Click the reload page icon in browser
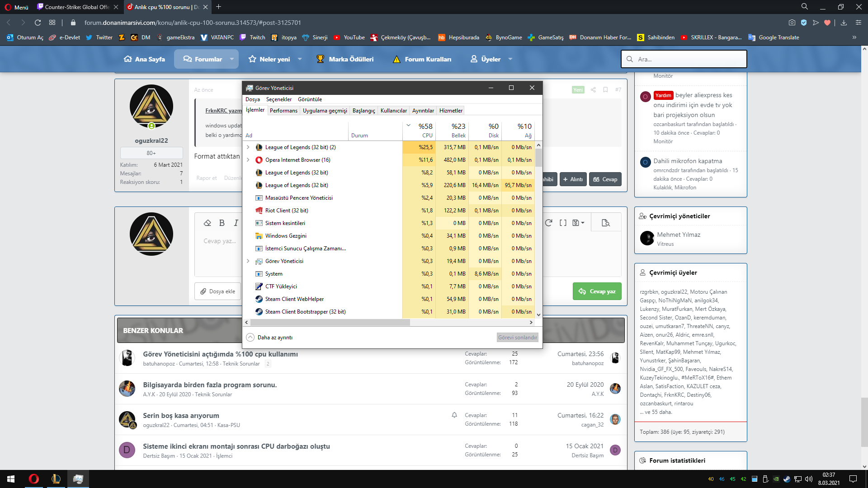868x488 pixels. point(38,23)
